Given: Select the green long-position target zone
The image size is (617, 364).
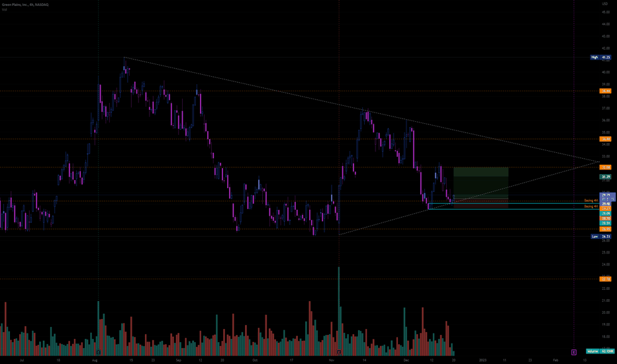Looking at the screenshot, I should point(481,183).
